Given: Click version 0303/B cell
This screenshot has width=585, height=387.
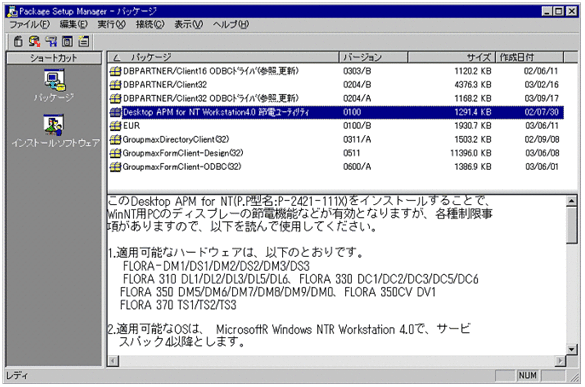Looking at the screenshot, I should [357, 71].
